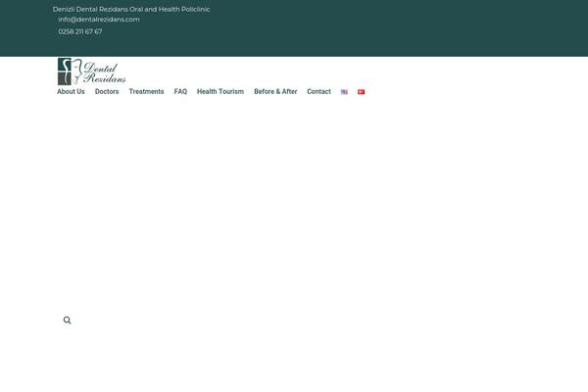The image size is (588, 392).
Task: Select FAQ in the navigation
Action: (x=180, y=91)
